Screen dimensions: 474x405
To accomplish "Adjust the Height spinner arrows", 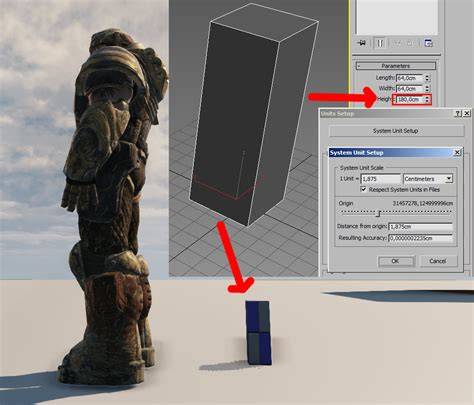I will pyautogui.click(x=427, y=100).
